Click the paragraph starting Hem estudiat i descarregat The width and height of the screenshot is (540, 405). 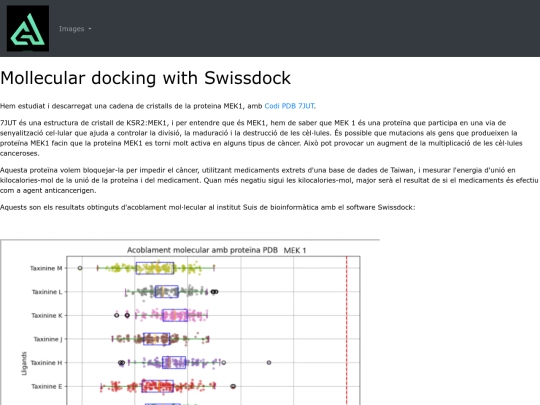click(x=158, y=106)
